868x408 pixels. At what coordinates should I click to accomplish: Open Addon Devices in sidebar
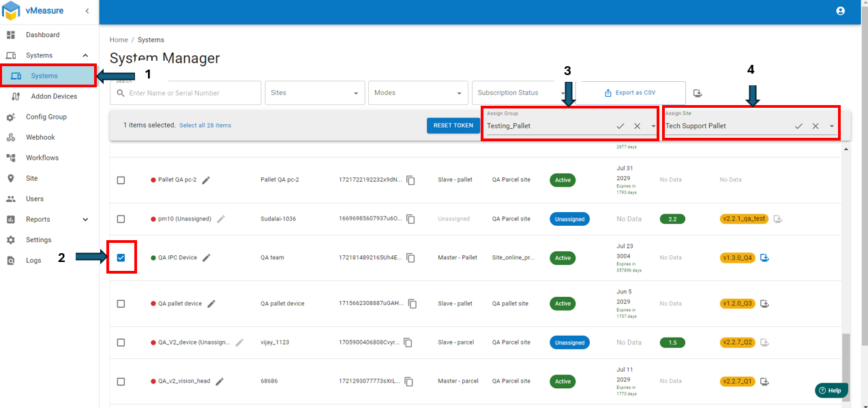click(54, 96)
